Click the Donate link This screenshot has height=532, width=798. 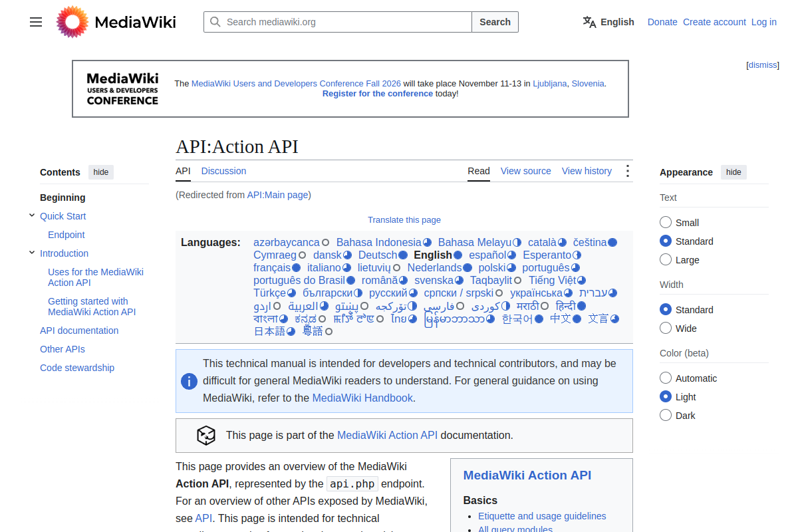click(662, 22)
